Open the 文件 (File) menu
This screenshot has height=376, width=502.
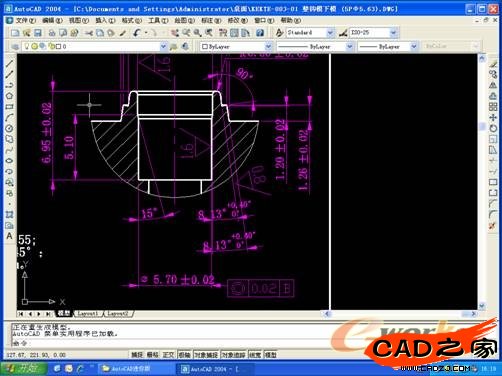25,20
